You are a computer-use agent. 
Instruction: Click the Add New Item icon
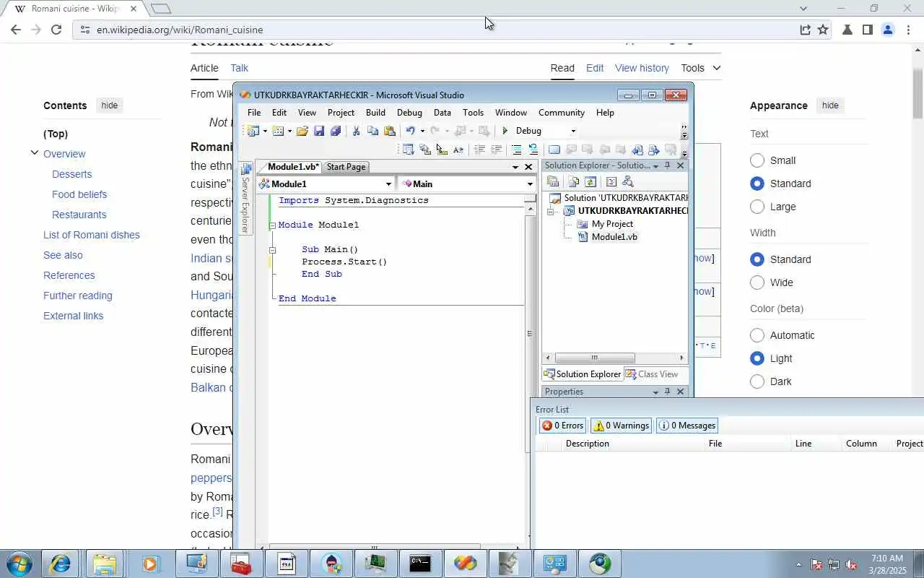coord(278,131)
